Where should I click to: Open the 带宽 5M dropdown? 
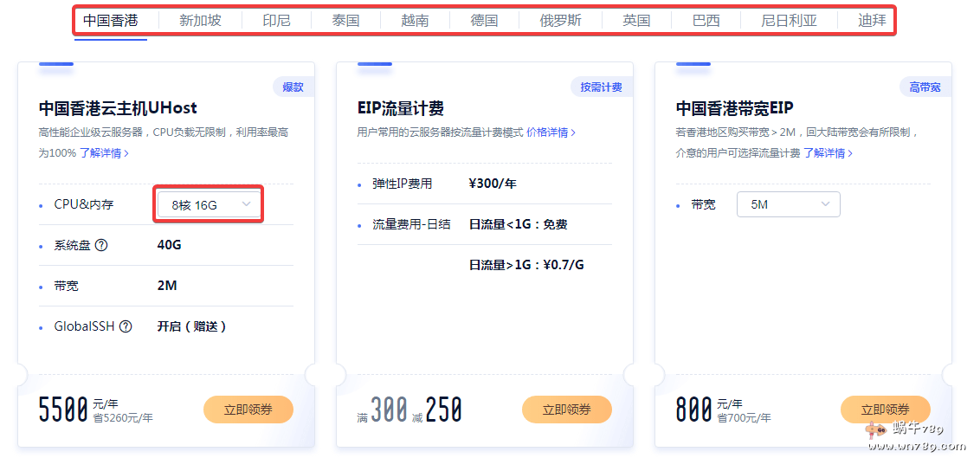tap(788, 204)
